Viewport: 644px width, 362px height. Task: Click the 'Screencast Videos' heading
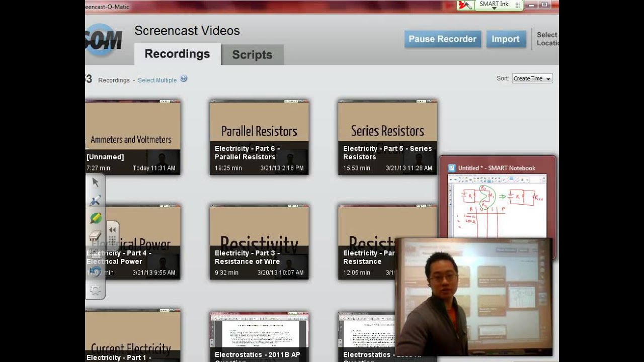[x=187, y=31]
